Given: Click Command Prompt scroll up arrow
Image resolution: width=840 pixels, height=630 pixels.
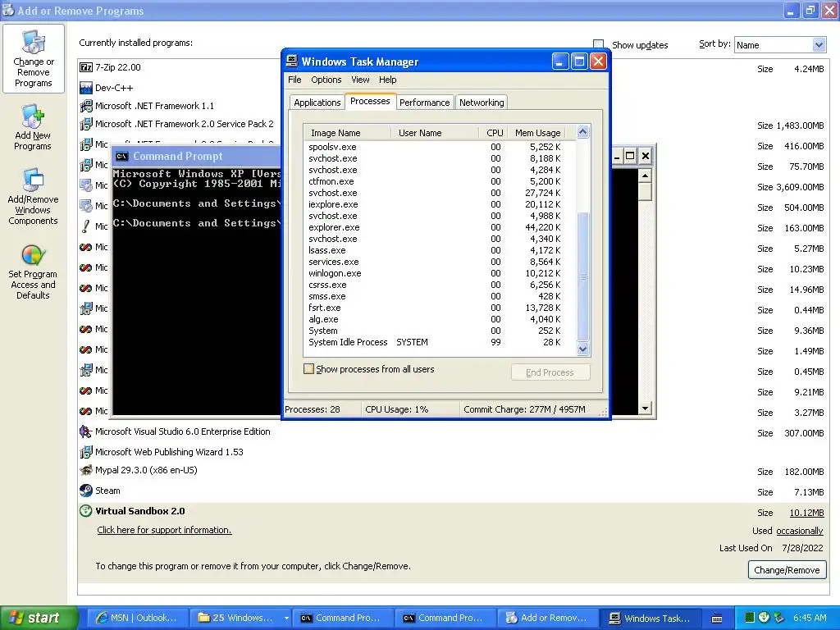Looking at the screenshot, I should tap(645, 176).
